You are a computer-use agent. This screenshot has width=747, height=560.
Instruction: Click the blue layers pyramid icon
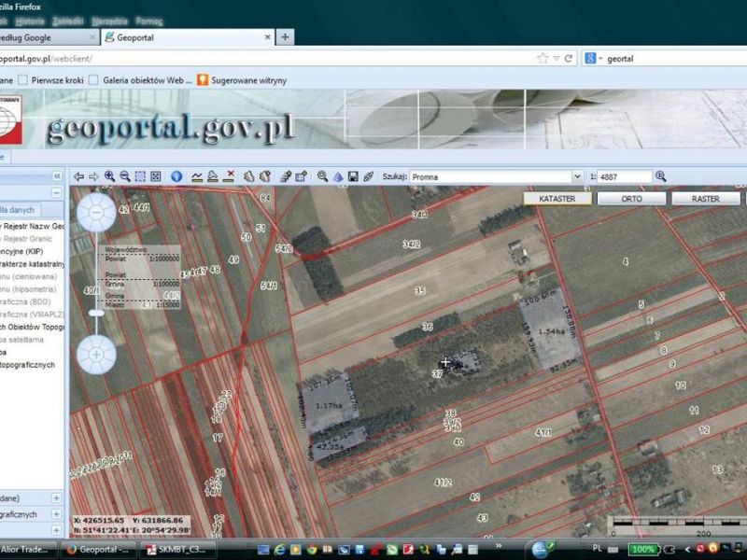coord(338,176)
